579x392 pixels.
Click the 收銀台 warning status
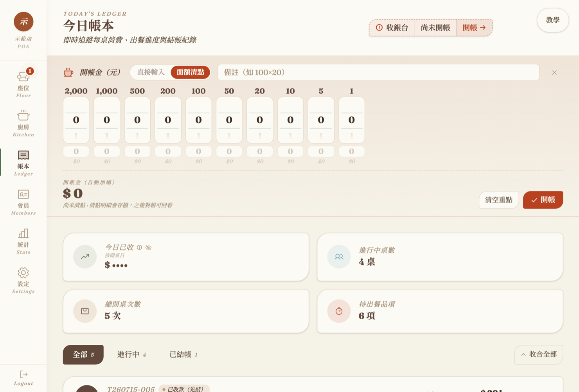(392, 28)
